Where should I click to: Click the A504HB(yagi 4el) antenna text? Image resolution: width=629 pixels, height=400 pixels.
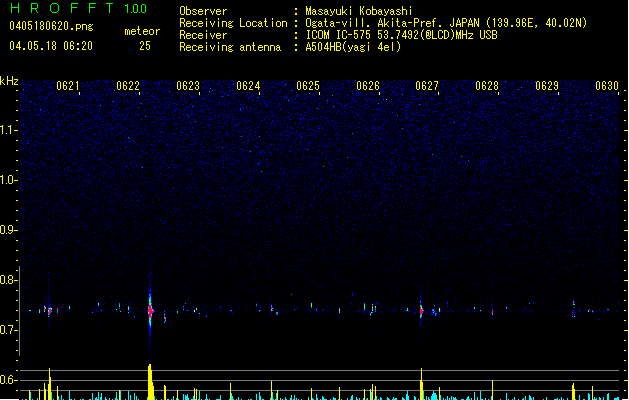(353, 47)
